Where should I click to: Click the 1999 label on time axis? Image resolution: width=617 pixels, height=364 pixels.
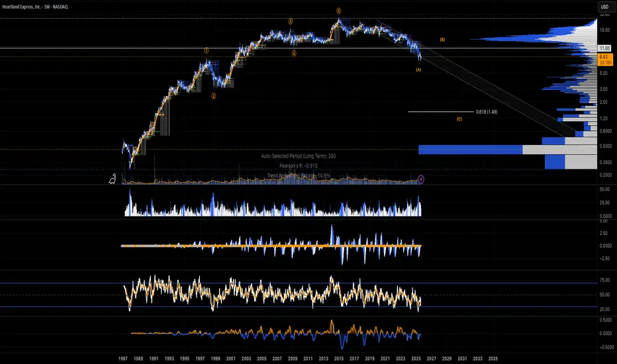tap(215, 359)
